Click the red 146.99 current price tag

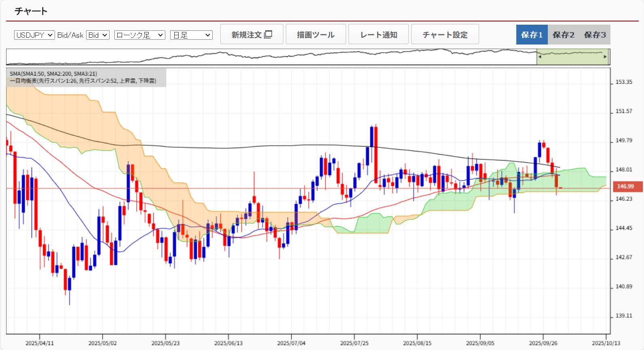625,187
